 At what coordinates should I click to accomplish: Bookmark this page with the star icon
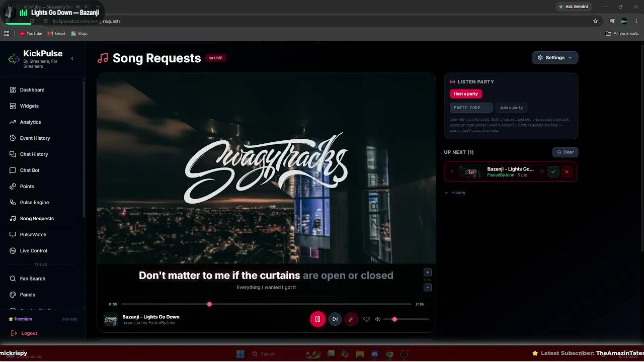595,21
